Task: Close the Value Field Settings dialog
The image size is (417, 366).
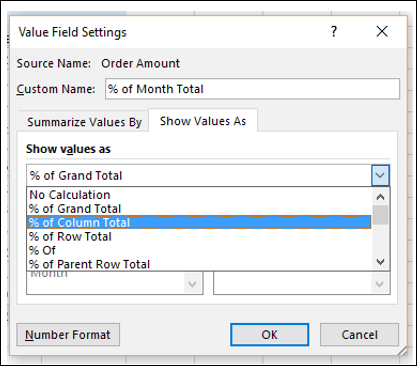Action: coord(382,32)
